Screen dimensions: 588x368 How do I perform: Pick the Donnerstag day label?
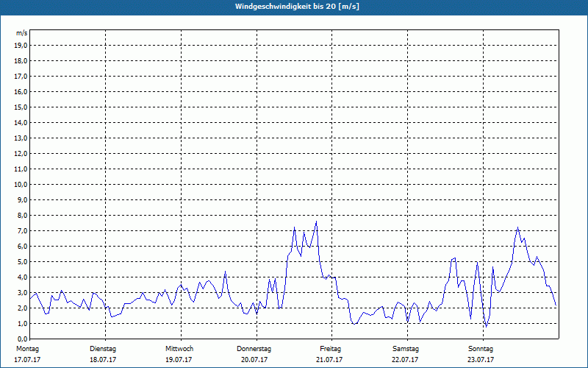pos(254,349)
